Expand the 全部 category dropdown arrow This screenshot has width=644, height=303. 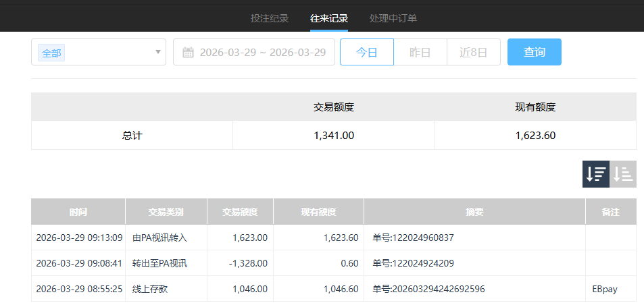coord(158,52)
